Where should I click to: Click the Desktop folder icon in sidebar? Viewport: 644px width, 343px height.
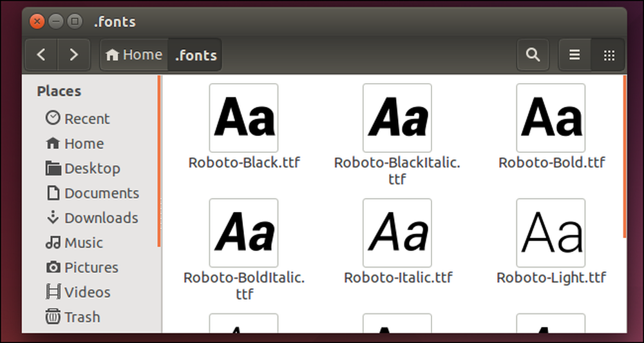[x=53, y=168]
